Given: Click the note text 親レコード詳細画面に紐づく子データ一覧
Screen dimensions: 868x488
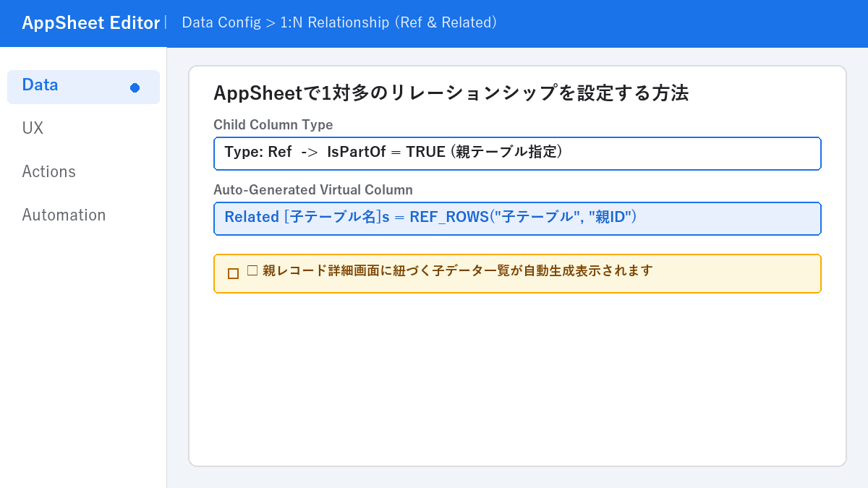Looking at the screenshot, I should coord(385,271).
